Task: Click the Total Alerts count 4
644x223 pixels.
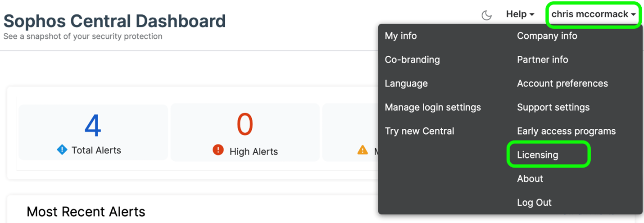Action: coord(93,125)
